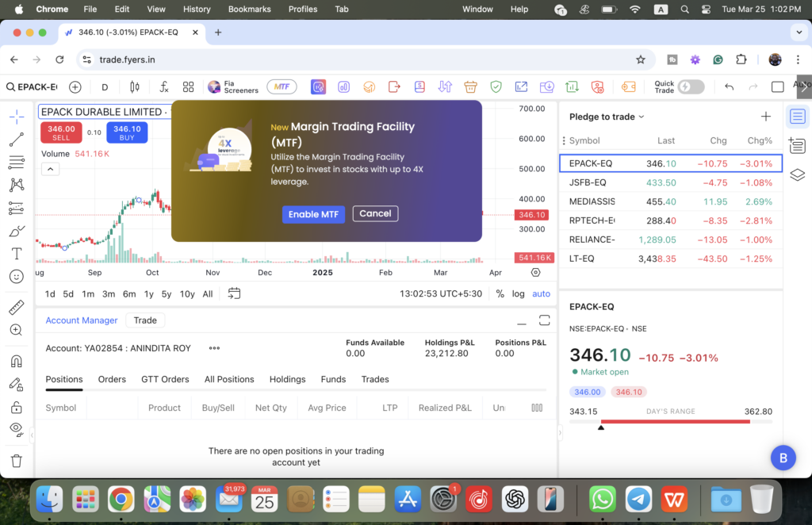Collapse the indicator legend chevron
Viewport: 812px width, 525px height.
(x=50, y=169)
